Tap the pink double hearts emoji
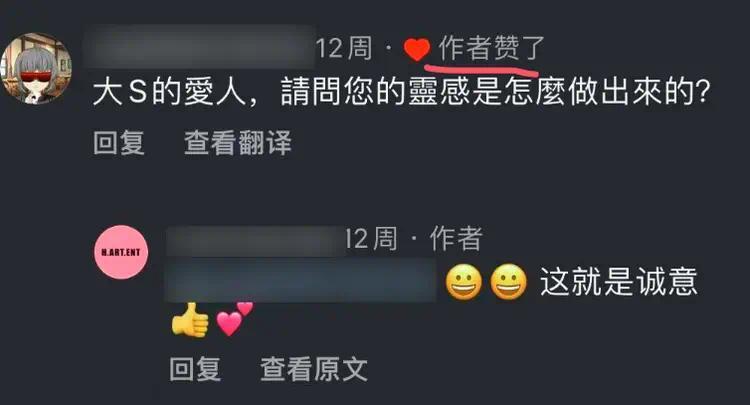This screenshot has width=750, height=405. coord(234,318)
